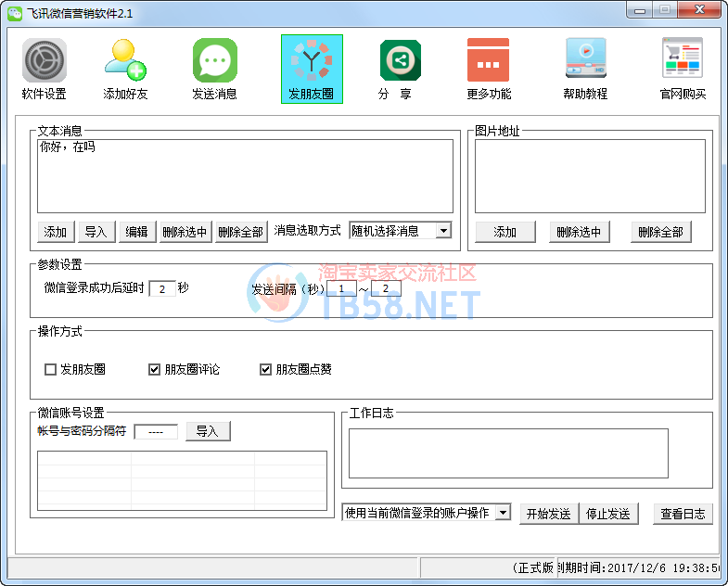
Task: Enable the 发朋友圈 checkbox
Action: click(x=51, y=370)
